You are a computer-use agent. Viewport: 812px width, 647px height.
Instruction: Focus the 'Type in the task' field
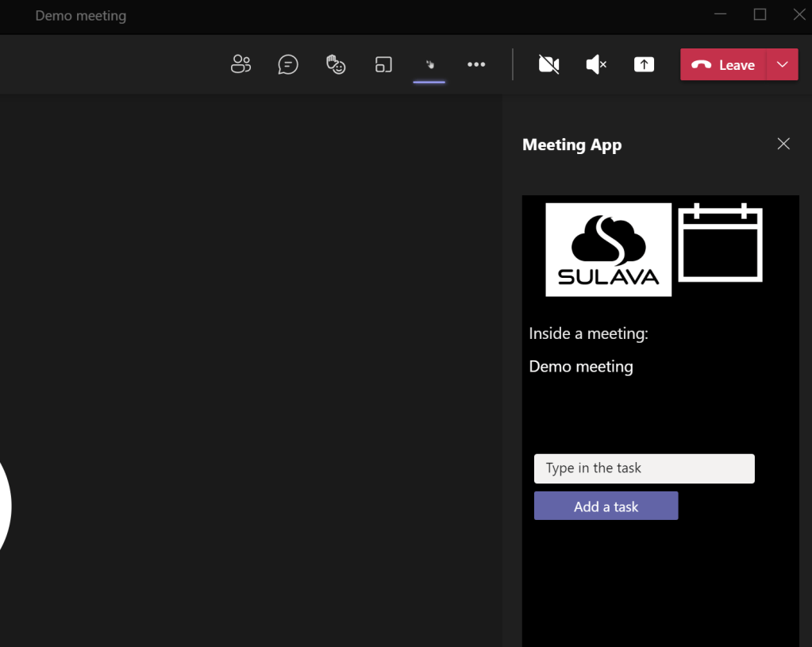644,468
